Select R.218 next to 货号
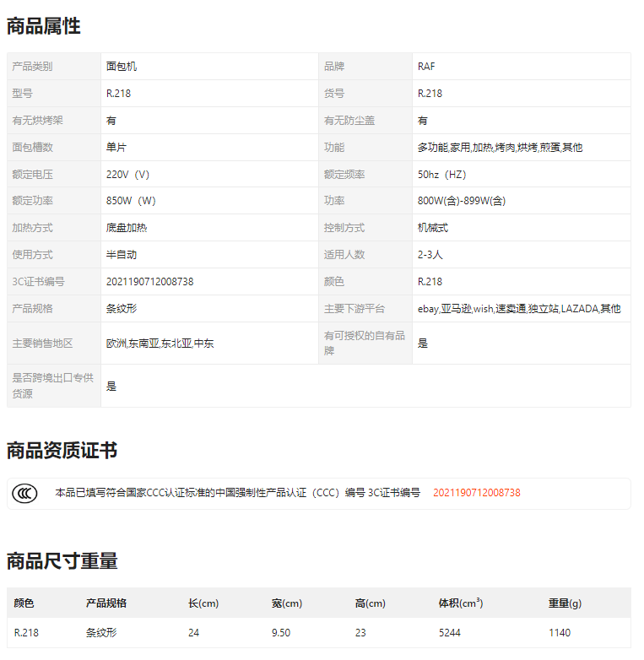The height and width of the screenshot is (660, 644). (x=430, y=94)
